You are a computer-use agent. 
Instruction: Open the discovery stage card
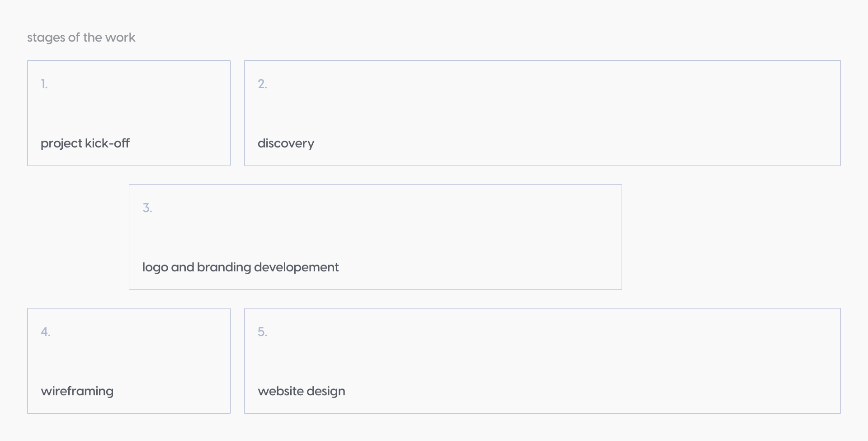coord(542,113)
